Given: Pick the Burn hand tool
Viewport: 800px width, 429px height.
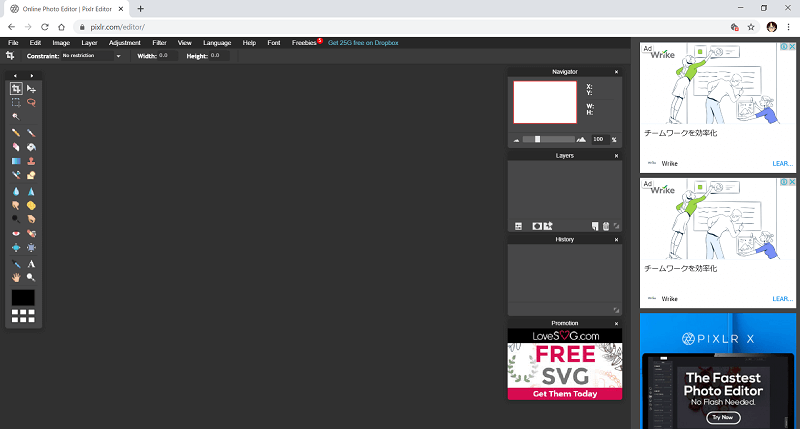Looking at the screenshot, I should coord(31,219).
